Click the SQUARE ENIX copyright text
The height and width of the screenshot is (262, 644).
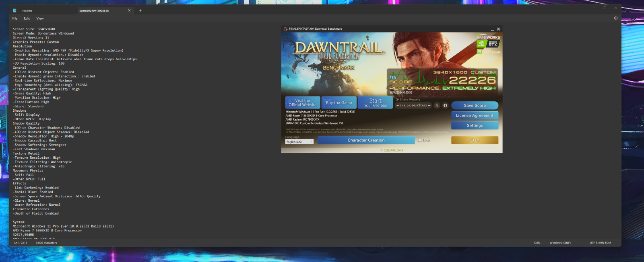392,150
